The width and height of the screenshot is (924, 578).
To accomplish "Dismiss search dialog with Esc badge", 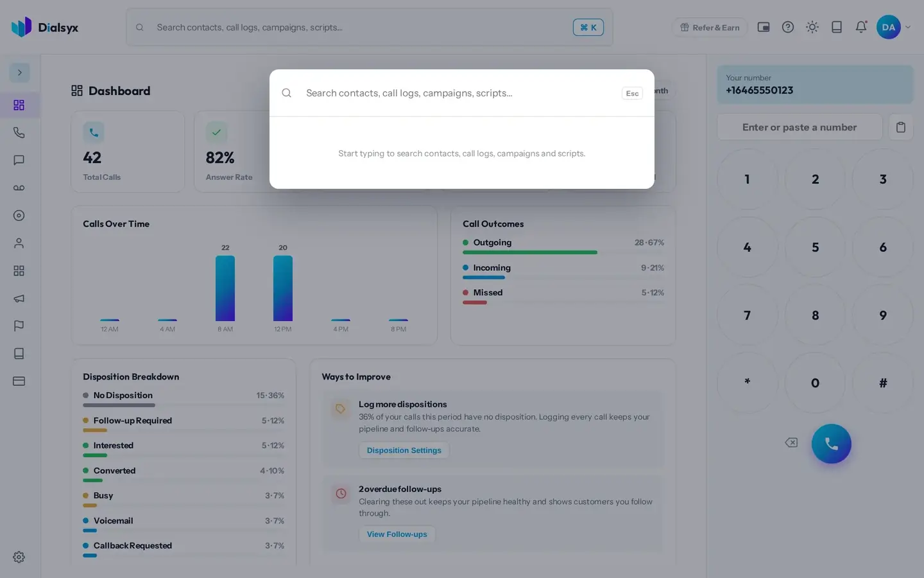I will 632,93.
